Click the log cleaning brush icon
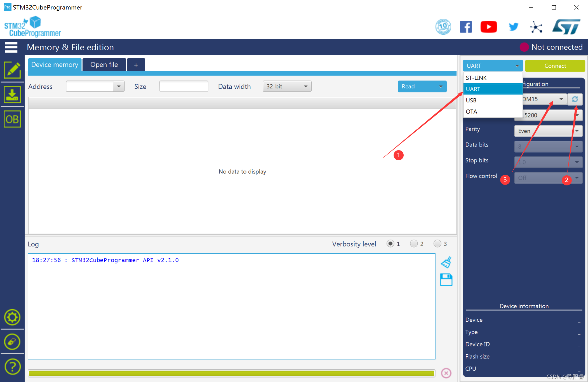 pos(446,262)
